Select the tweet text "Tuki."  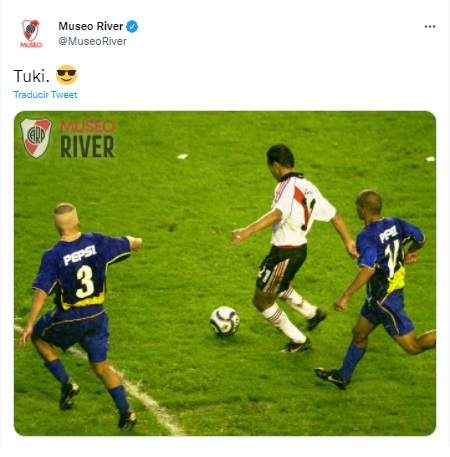coord(32,76)
